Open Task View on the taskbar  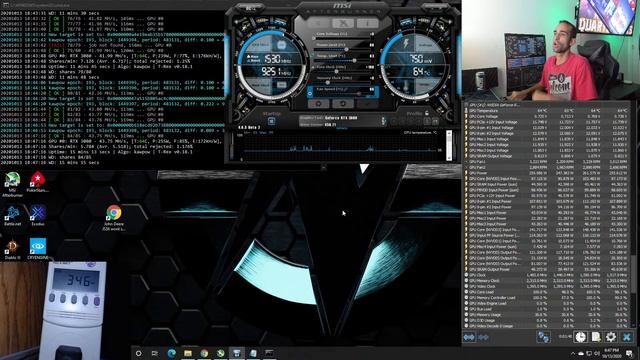point(155,353)
